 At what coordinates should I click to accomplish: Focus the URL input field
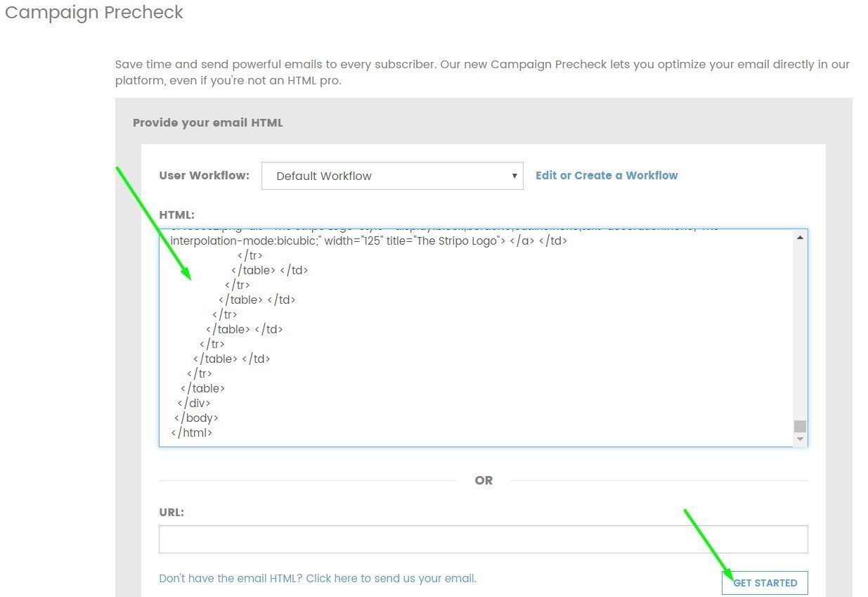[483, 539]
